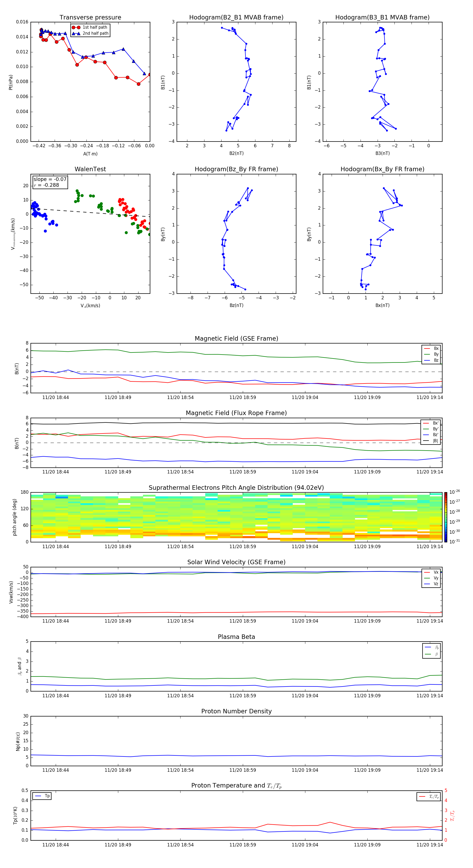Click the 'pitch angle (deg)' y-axis label
Image resolution: width=473 pixels, height=868 pixels.
click(x=14, y=517)
